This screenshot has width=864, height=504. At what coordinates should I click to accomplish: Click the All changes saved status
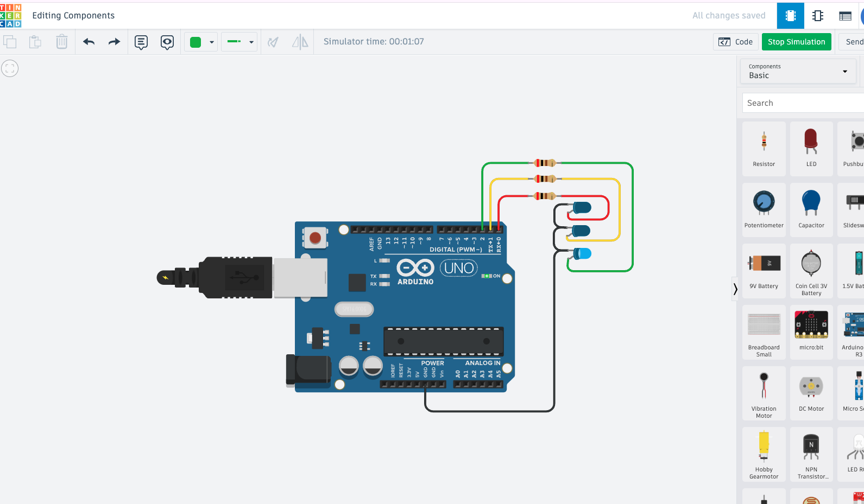(x=729, y=16)
